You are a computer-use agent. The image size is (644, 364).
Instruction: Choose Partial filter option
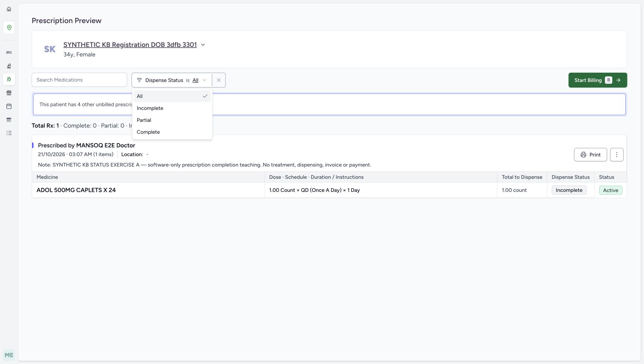point(172,120)
